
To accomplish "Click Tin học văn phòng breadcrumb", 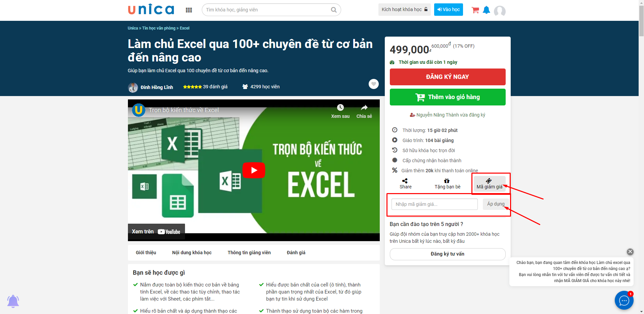I will coord(159,28).
